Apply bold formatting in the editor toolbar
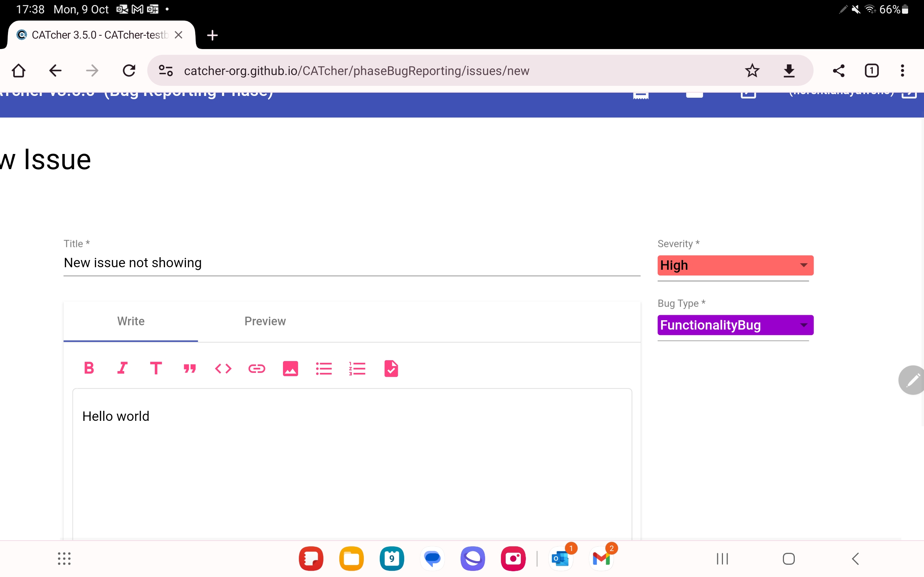The height and width of the screenshot is (577, 924). 89,368
